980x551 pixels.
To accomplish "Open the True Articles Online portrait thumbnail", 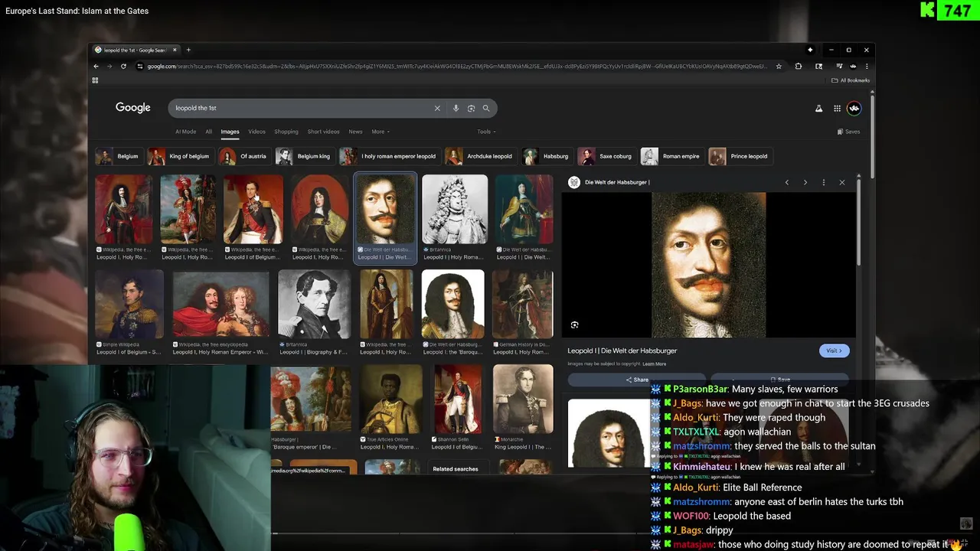I will (x=391, y=399).
